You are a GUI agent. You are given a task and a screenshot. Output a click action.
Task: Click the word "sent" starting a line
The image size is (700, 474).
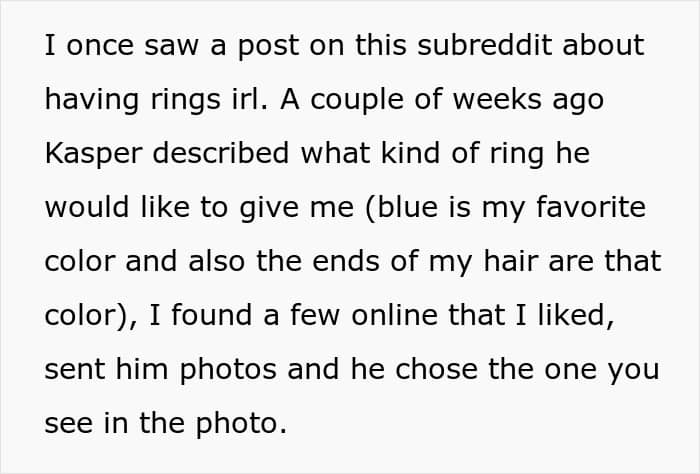pyautogui.click(x=75, y=370)
